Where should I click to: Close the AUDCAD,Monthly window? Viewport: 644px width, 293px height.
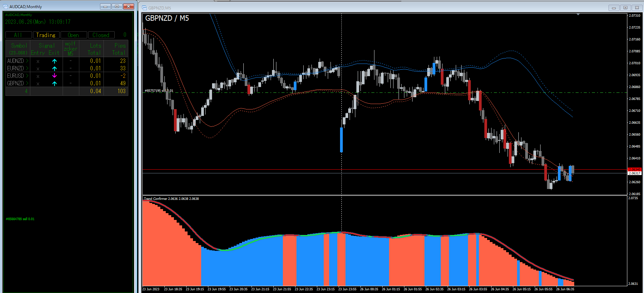pos(129,6)
